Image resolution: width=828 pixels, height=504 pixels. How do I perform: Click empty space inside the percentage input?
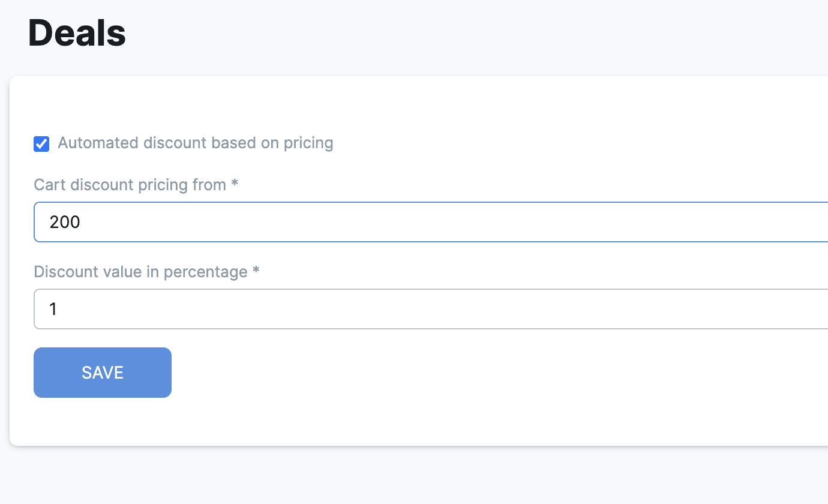(480, 309)
